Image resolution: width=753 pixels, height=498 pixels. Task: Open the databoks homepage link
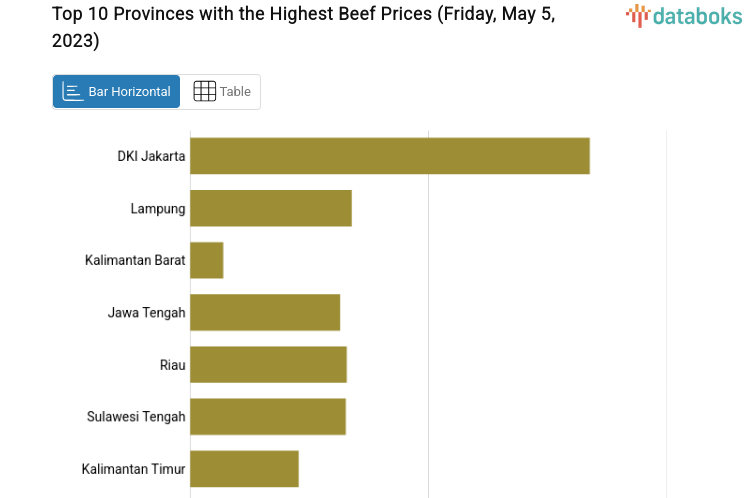(685, 15)
